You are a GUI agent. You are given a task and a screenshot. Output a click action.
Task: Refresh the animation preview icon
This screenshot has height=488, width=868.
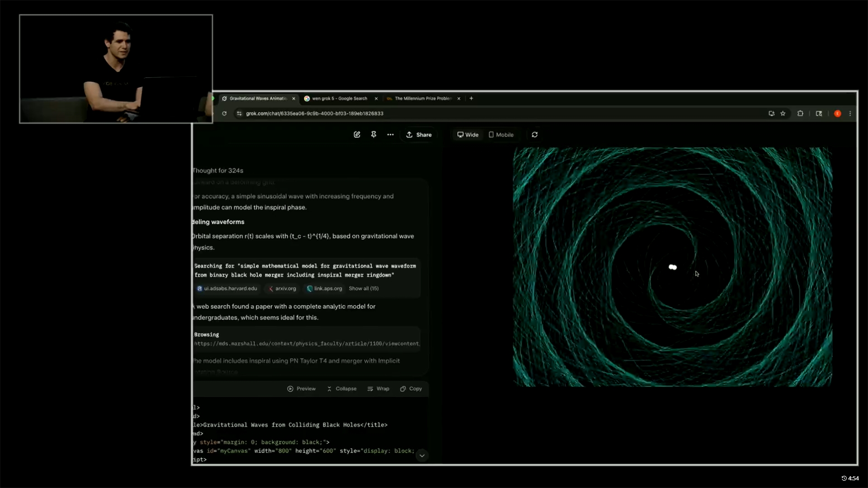[x=534, y=135]
